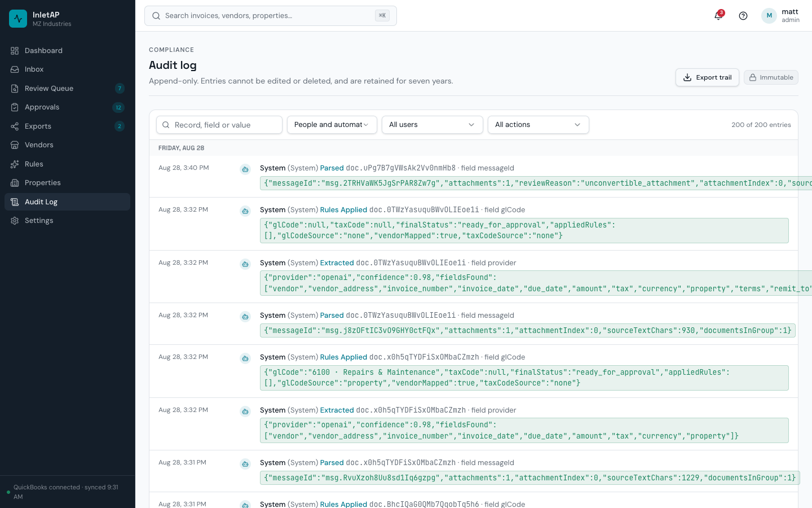Focus the Record, field or value filter

[219, 125]
